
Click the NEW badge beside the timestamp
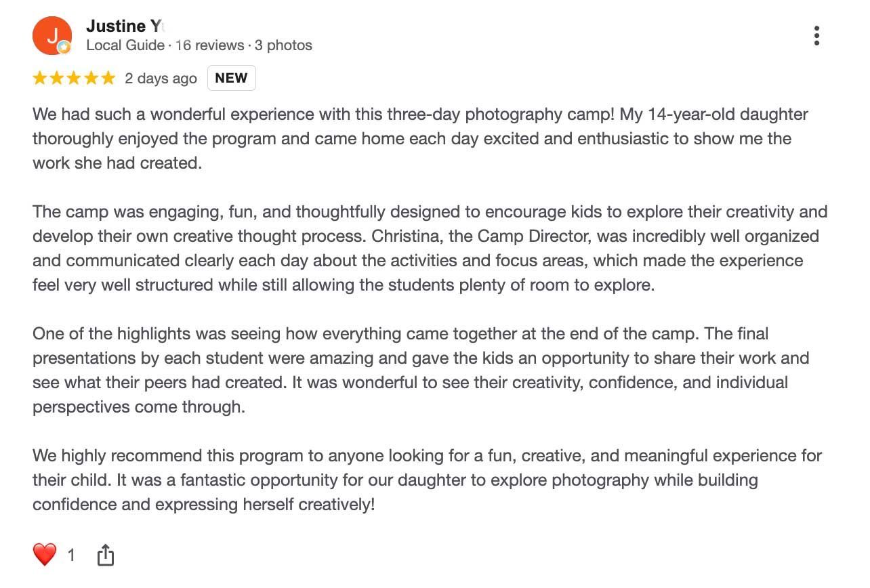[231, 78]
